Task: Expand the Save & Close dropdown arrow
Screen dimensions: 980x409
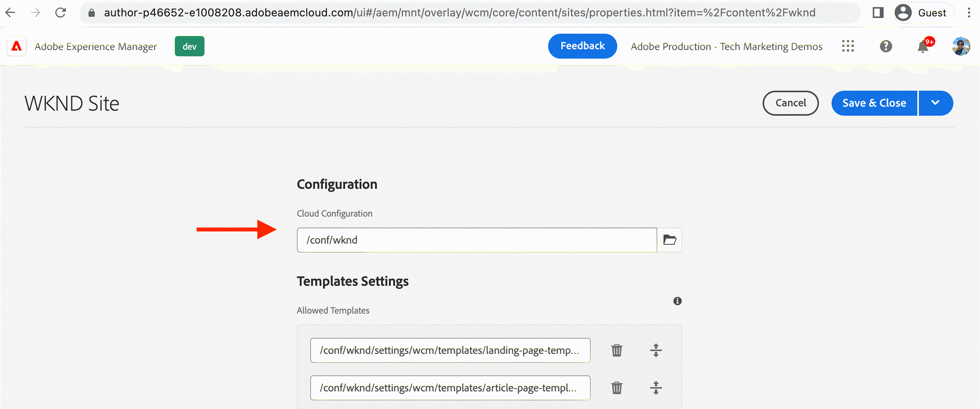Action: coord(936,103)
